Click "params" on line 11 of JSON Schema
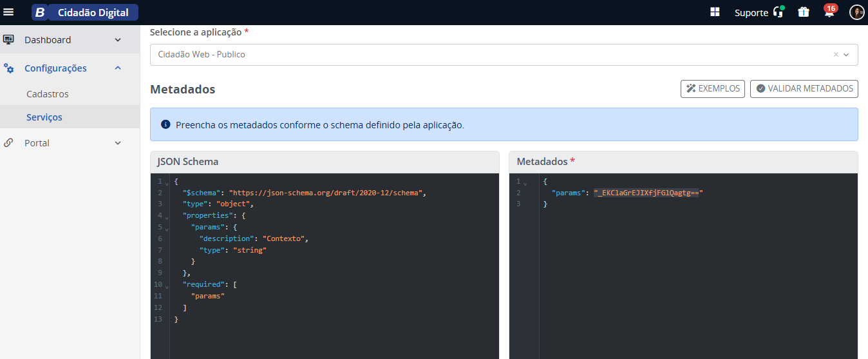This screenshot has height=359, width=868. pyautogui.click(x=208, y=296)
